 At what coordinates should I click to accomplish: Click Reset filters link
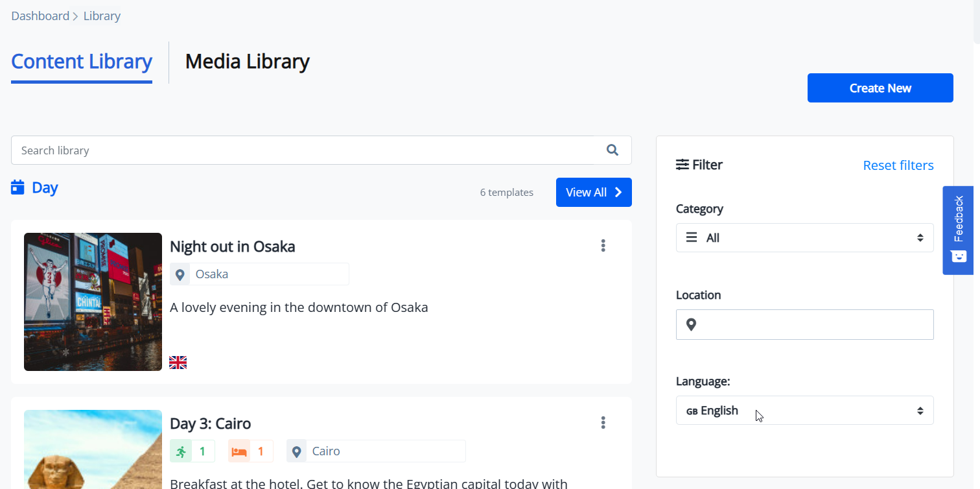(898, 165)
